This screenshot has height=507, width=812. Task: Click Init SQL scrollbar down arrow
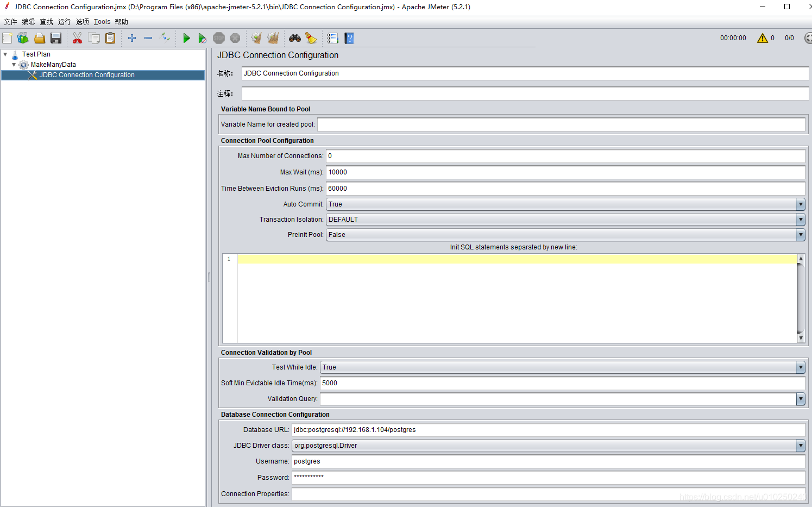click(x=801, y=339)
